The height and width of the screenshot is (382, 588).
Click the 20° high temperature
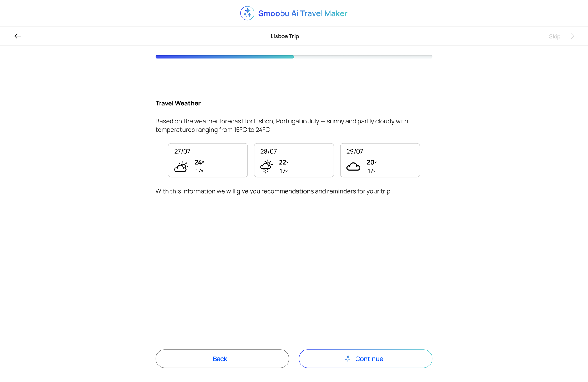(371, 162)
